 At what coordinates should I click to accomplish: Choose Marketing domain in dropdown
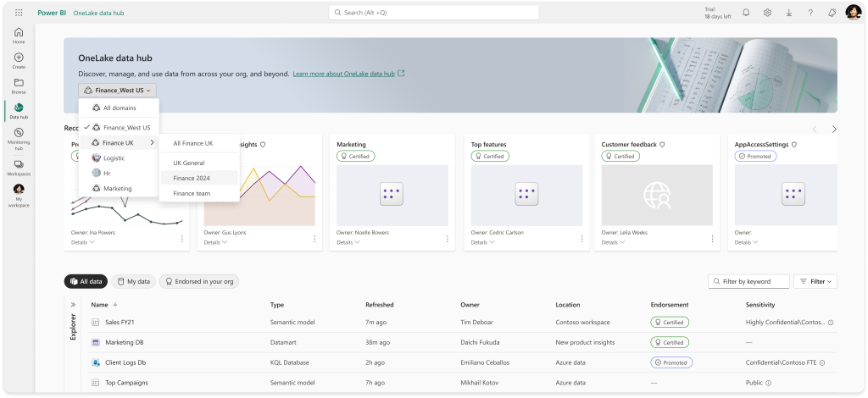[119, 189]
